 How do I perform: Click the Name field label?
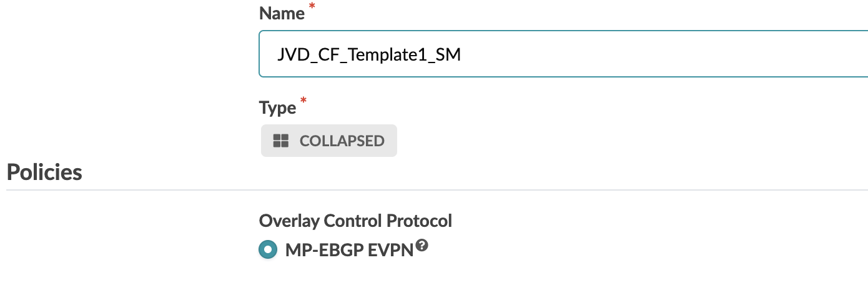pyautogui.click(x=282, y=13)
